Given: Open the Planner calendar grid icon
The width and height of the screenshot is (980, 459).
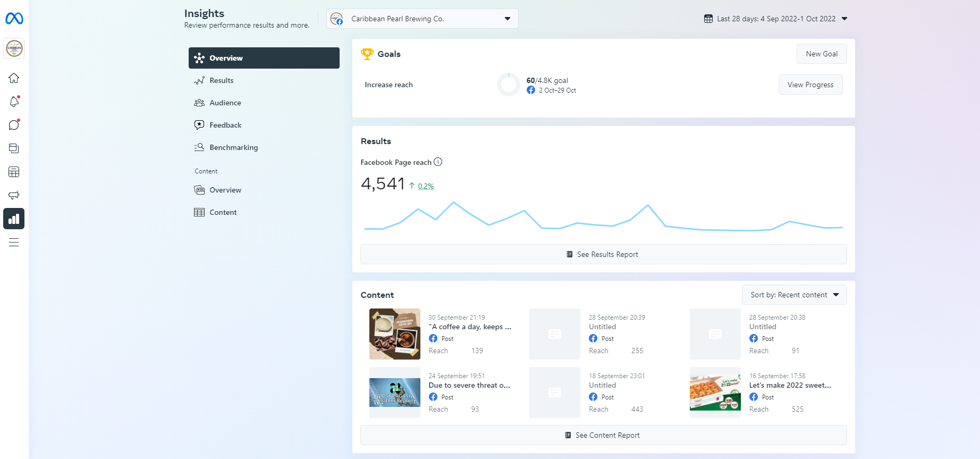Looking at the screenshot, I should click(x=14, y=172).
